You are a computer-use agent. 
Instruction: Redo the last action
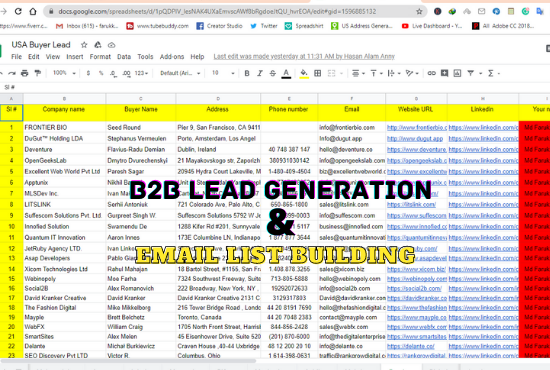point(12,73)
